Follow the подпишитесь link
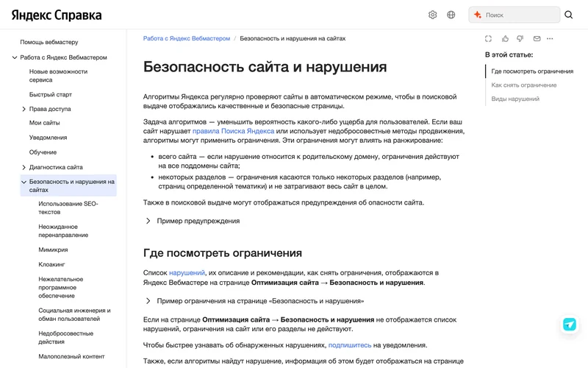Screen dimensions: 588x368 [x=350, y=345]
